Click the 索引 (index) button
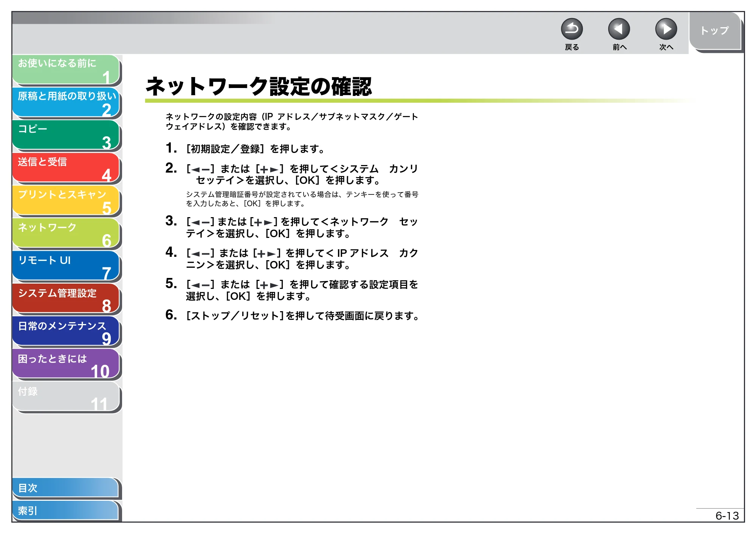Image resolution: width=756 pixels, height=534 pixels. [66, 511]
